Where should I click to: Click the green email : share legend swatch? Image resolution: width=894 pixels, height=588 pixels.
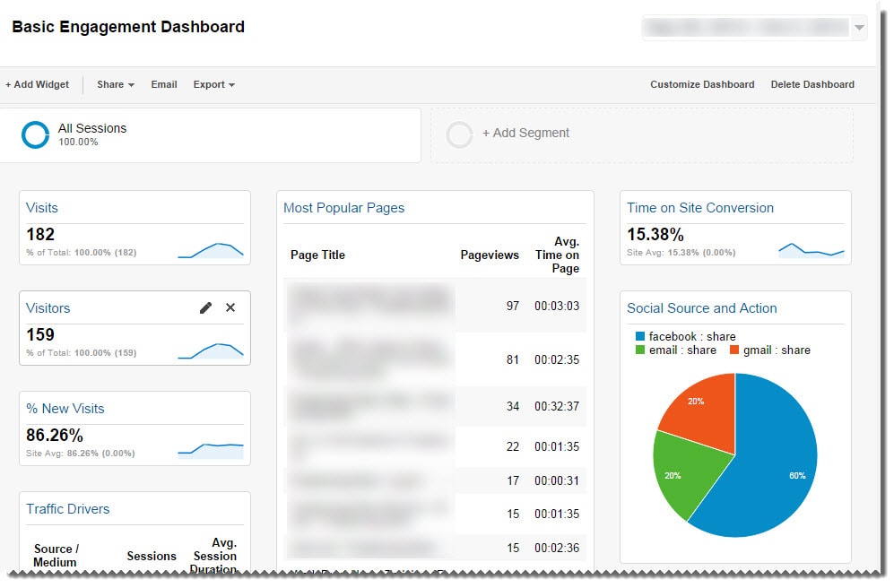pyautogui.click(x=640, y=350)
